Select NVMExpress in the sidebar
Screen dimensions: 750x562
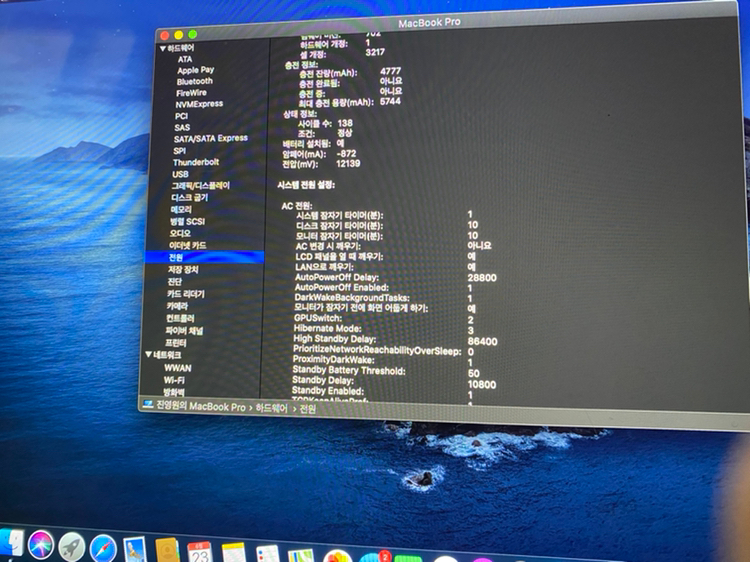[200, 104]
